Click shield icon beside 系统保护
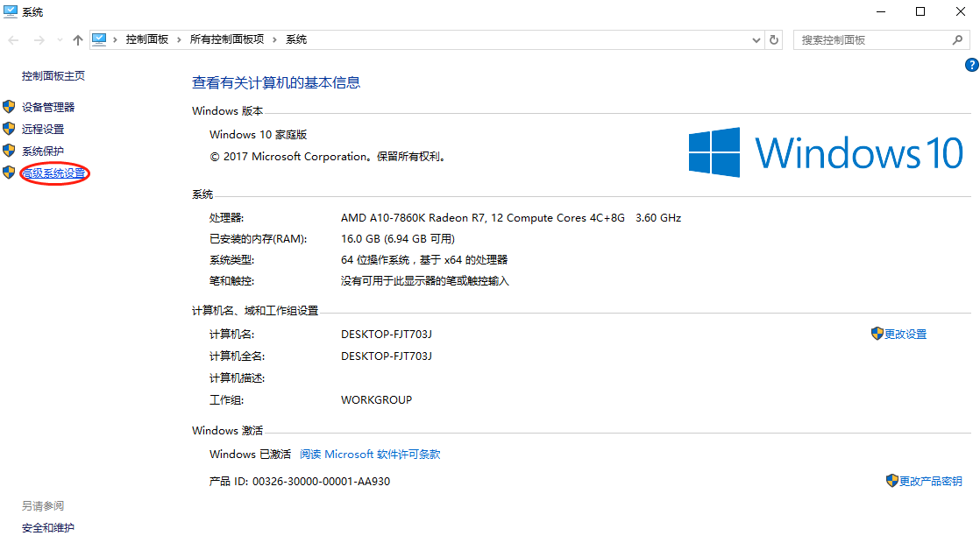The image size is (980, 550). pos(9,151)
